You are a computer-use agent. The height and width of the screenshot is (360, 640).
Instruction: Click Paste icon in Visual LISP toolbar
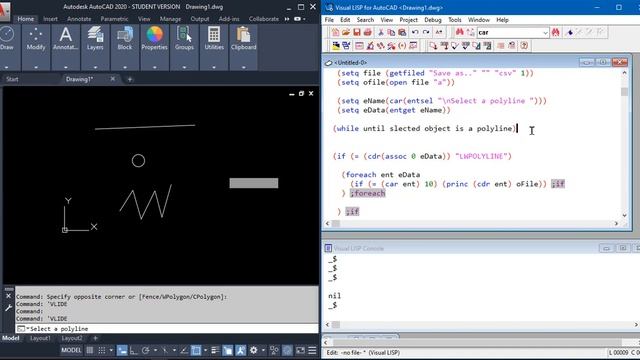point(402,32)
